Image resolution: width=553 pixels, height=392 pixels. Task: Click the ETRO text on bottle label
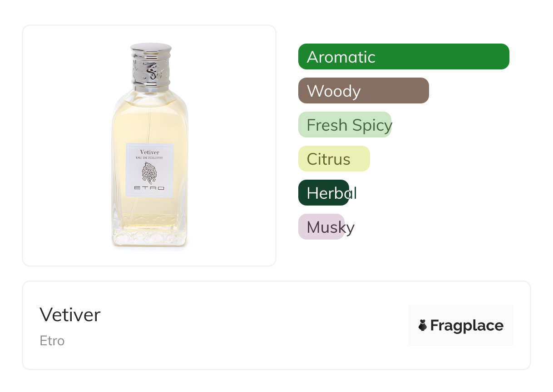pyautogui.click(x=149, y=188)
